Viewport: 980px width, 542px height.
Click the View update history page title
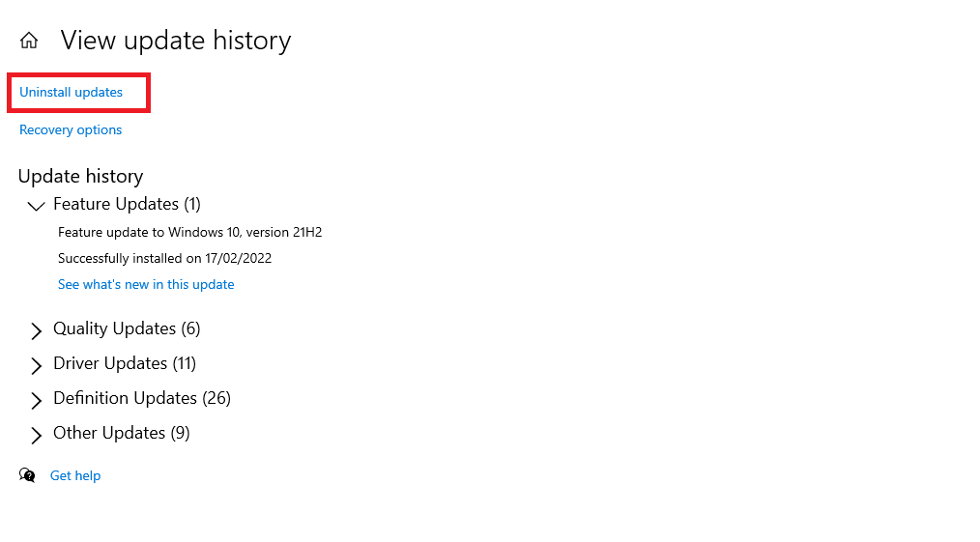(x=176, y=41)
